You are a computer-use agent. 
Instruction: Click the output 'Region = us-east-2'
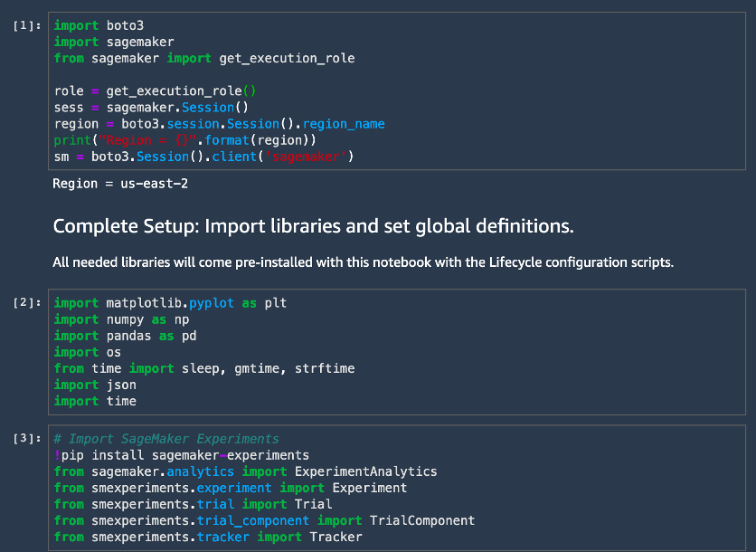click(x=120, y=184)
